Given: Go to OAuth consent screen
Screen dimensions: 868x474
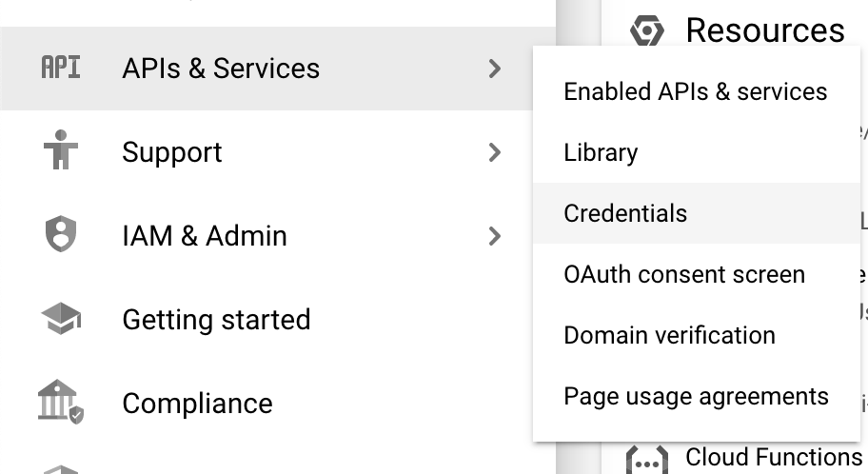Looking at the screenshot, I should [684, 274].
